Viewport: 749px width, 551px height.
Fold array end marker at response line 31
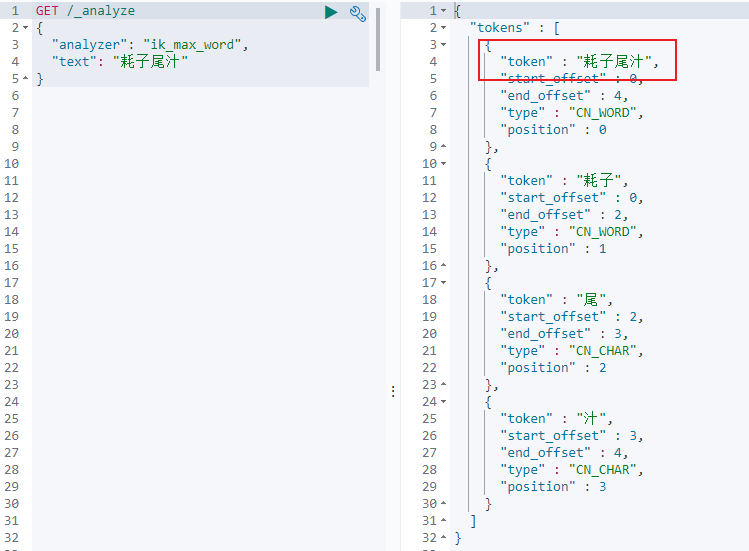click(443, 520)
